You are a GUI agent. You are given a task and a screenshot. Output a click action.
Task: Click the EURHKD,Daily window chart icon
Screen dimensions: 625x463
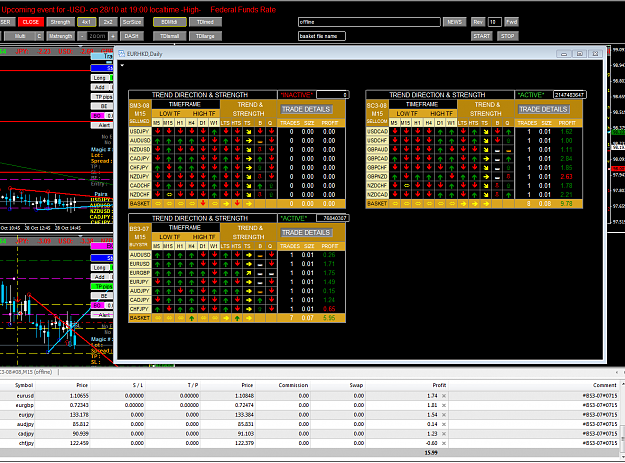122,54
